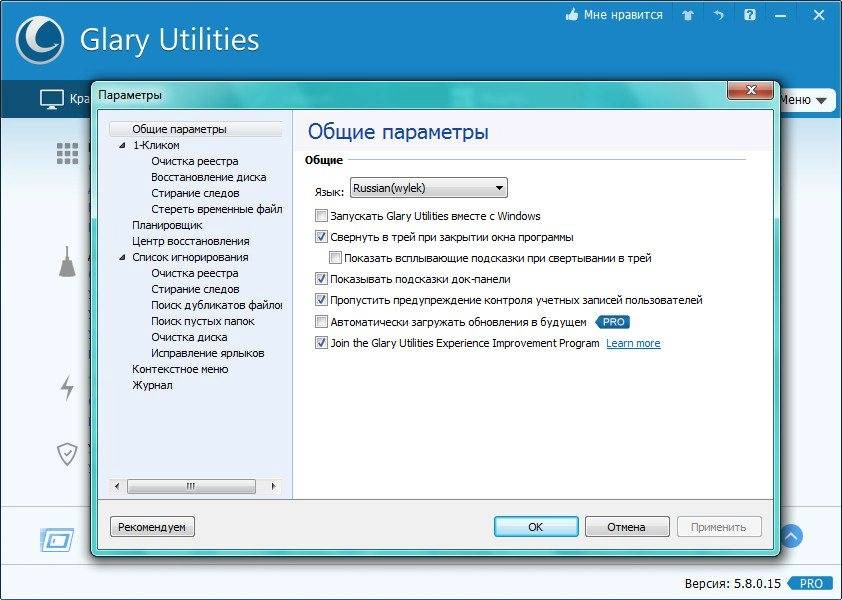The image size is (842, 600).
Task: Toggle 'Пропустить предупреждение контроля учетных записей'
Action: (x=321, y=300)
